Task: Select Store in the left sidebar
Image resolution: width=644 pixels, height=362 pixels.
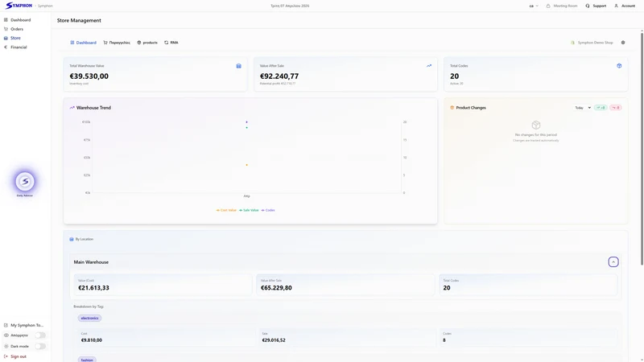Action: tap(15, 38)
